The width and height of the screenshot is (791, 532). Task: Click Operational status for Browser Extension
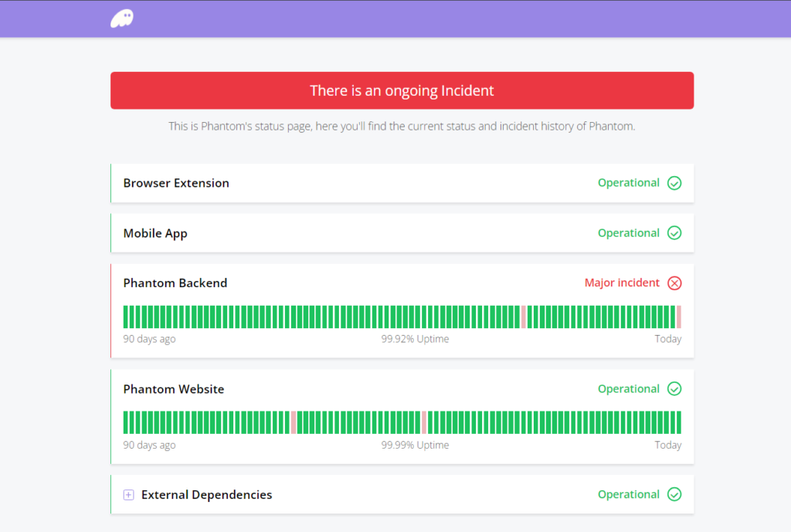coord(629,182)
